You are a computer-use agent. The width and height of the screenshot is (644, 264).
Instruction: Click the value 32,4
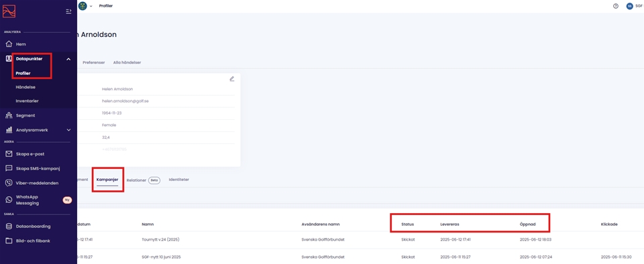point(106,138)
